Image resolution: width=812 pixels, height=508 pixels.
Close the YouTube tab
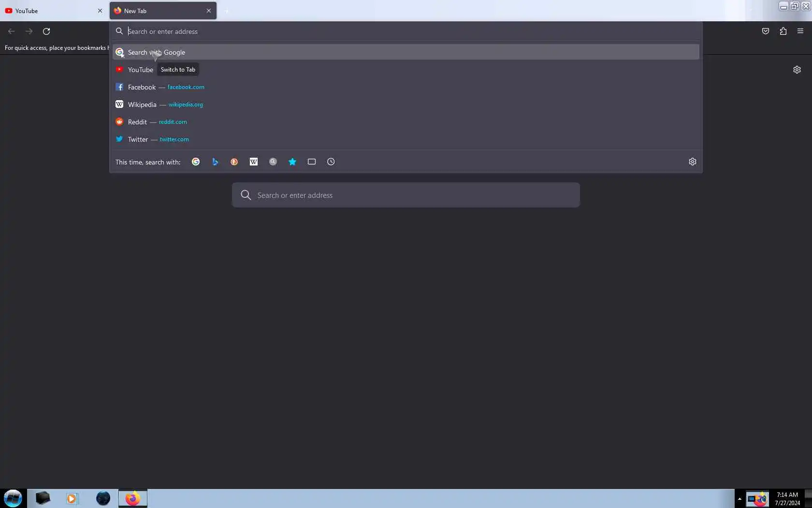click(100, 11)
